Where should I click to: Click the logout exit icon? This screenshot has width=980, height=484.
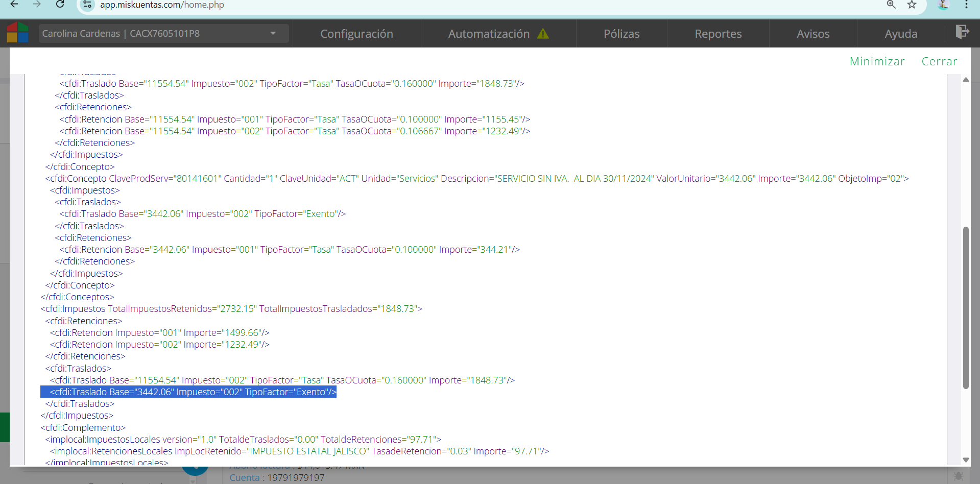click(962, 32)
